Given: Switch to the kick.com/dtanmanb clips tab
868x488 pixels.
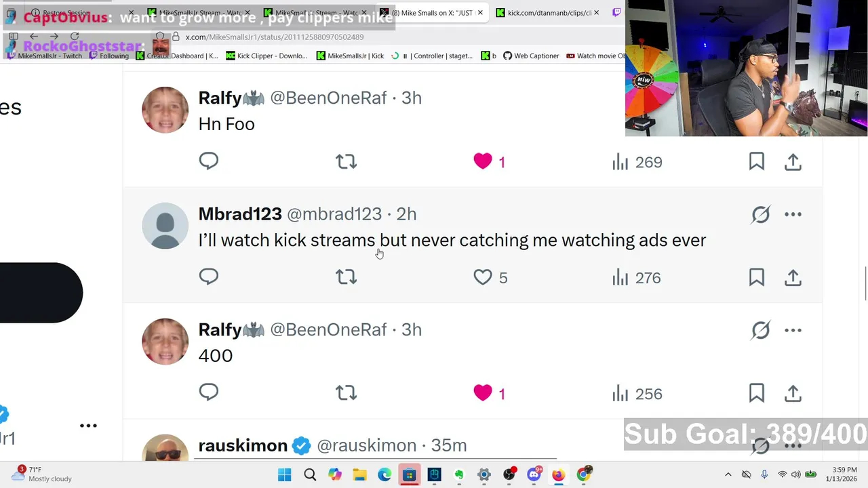Looking at the screenshot, I should point(548,12).
